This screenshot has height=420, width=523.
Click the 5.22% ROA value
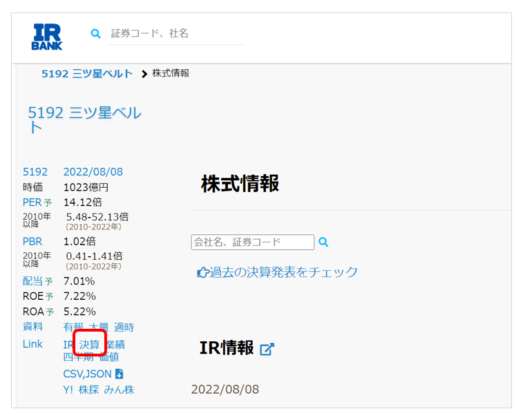(79, 312)
